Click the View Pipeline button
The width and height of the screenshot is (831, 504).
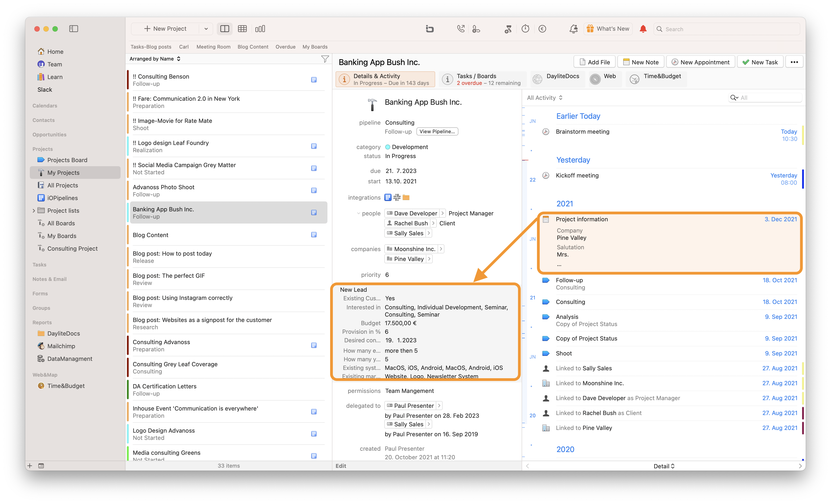(x=437, y=132)
